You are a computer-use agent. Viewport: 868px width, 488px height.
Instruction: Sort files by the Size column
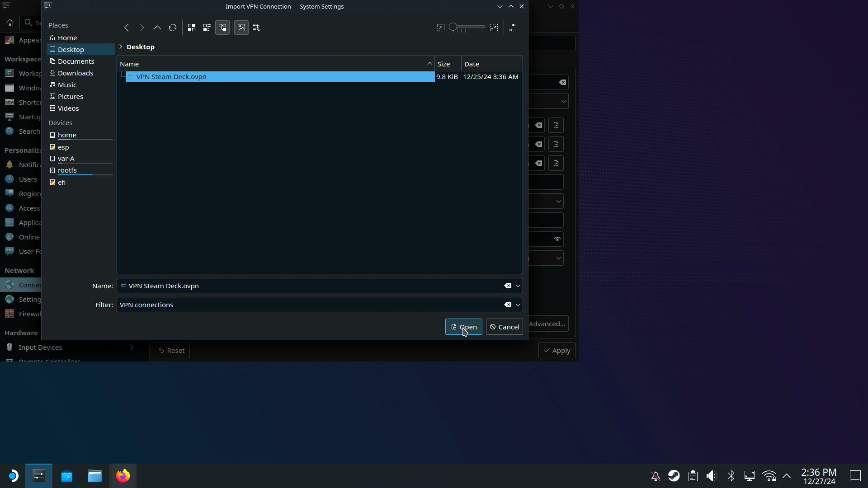(x=448, y=64)
